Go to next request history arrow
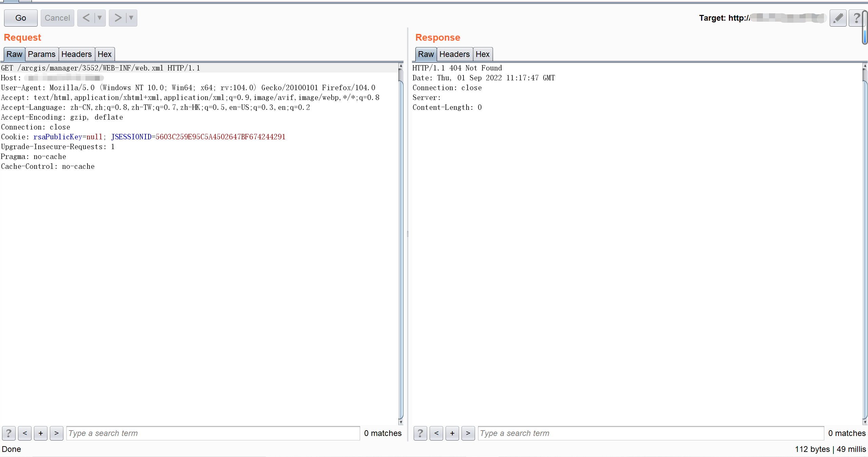Screen dimensions: 868x457 point(118,18)
